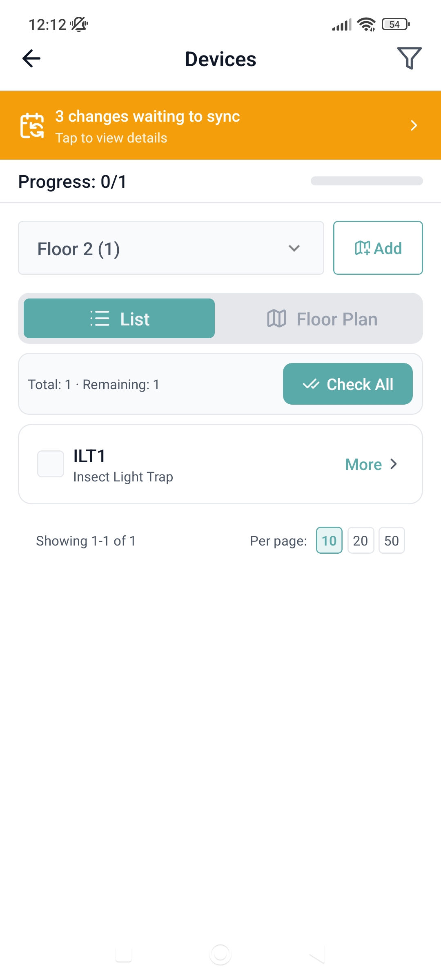Tap the calendar sync icon in banner
The width and height of the screenshot is (441, 980).
pos(32,125)
